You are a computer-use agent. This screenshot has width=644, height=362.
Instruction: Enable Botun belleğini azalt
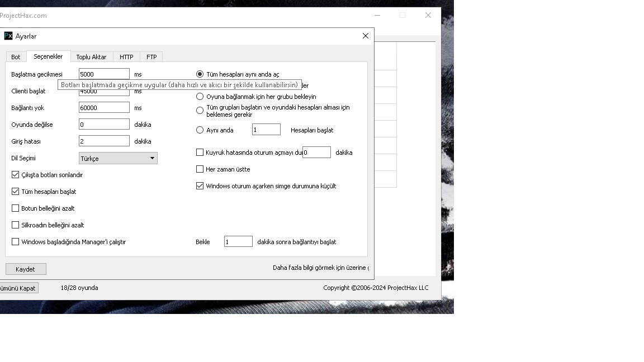click(x=15, y=208)
